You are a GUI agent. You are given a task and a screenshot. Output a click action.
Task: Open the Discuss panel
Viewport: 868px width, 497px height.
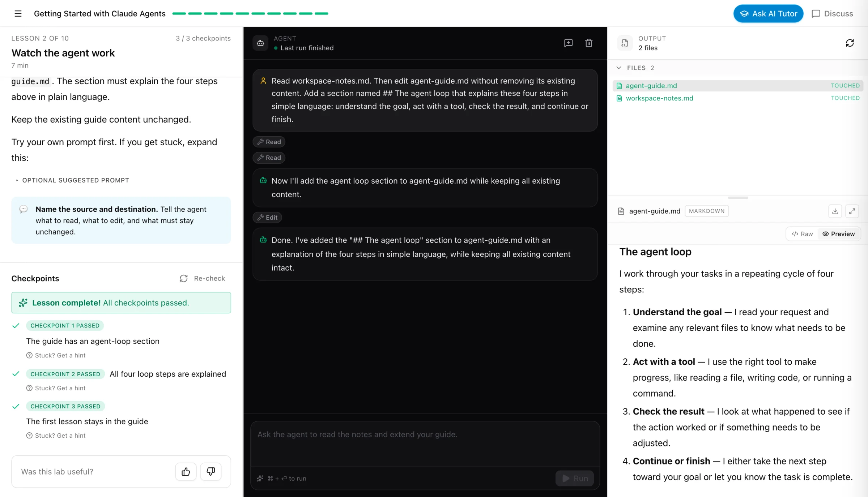(x=832, y=14)
